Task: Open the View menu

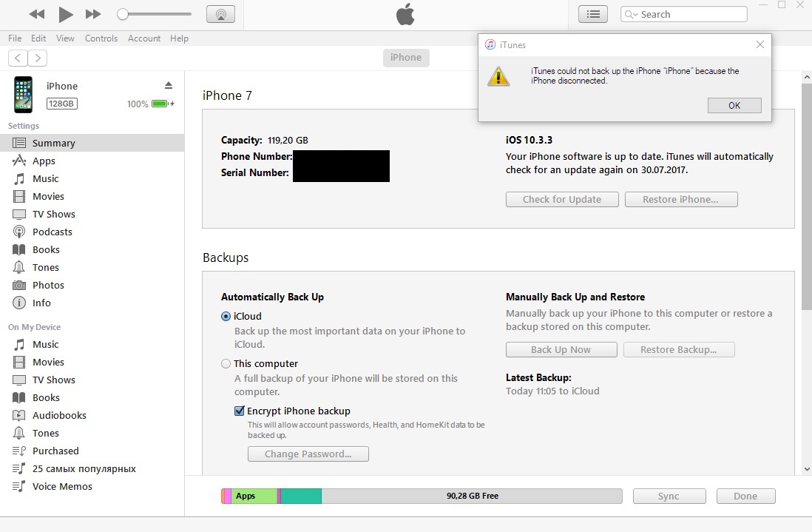Action: tap(65, 38)
